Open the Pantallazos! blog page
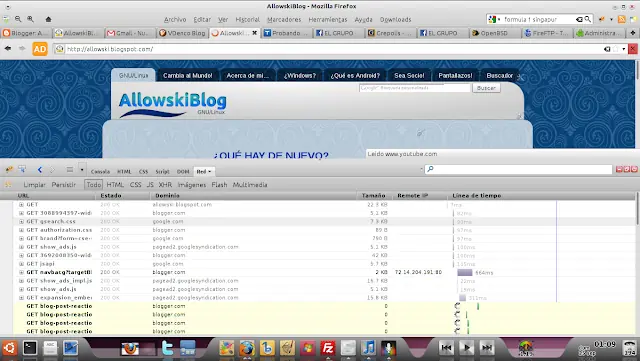The height and width of the screenshot is (361, 640). (455, 76)
